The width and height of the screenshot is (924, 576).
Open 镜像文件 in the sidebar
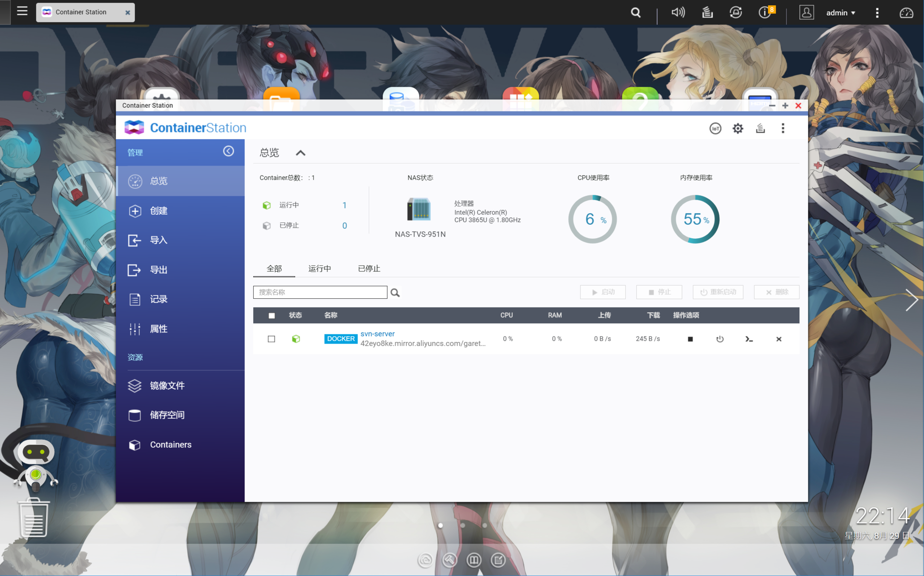point(167,385)
